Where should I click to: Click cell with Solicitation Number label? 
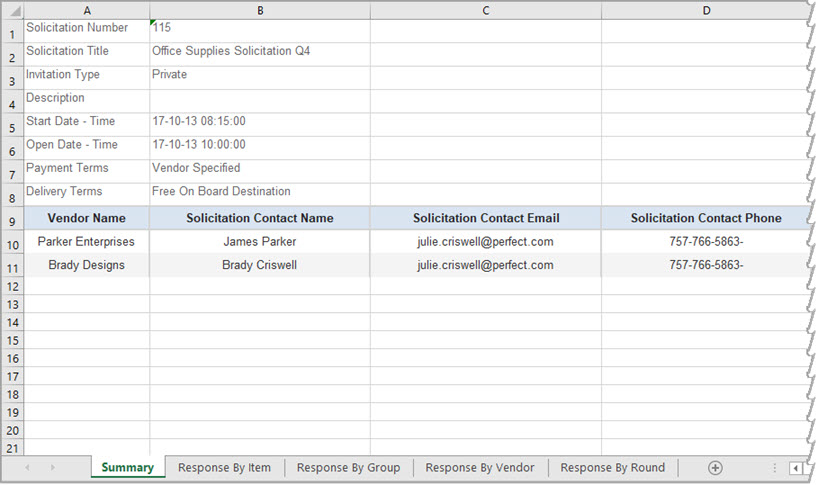pyautogui.click(x=87, y=31)
